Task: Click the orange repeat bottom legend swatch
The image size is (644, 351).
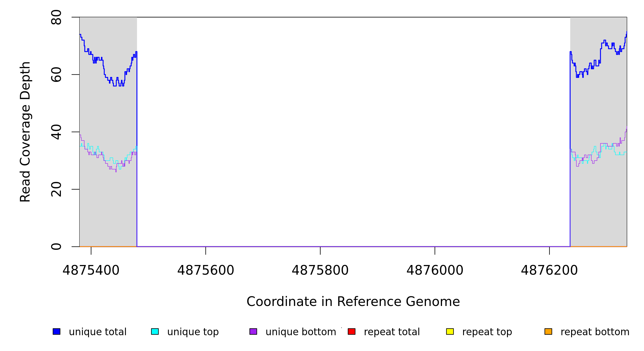Action: tap(548, 331)
